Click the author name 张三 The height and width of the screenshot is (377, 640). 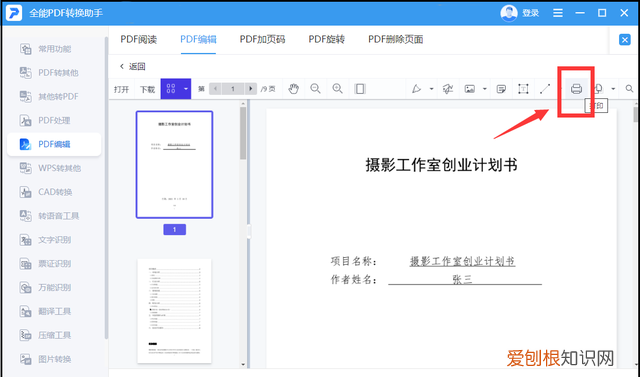tap(462, 279)
